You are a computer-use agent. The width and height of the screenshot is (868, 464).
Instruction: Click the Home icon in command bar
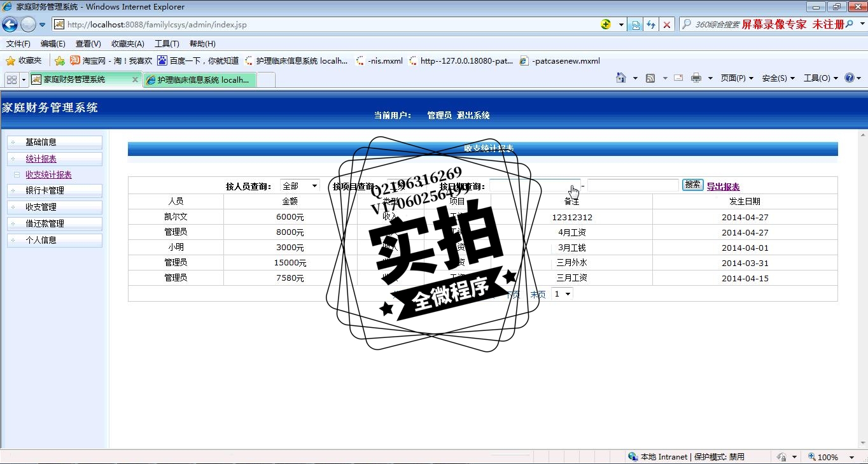click(x=621, y=78)
